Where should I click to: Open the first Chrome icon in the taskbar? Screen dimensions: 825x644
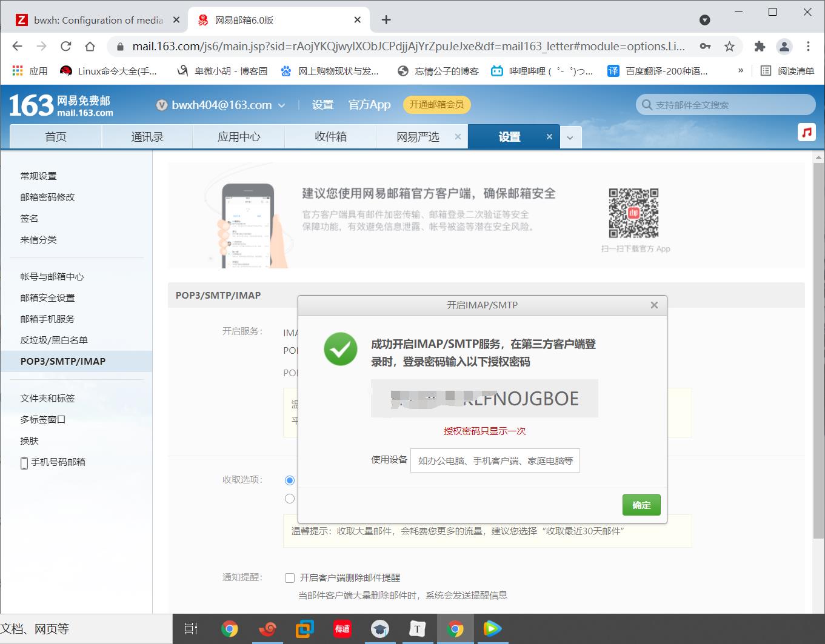(229, 629)
